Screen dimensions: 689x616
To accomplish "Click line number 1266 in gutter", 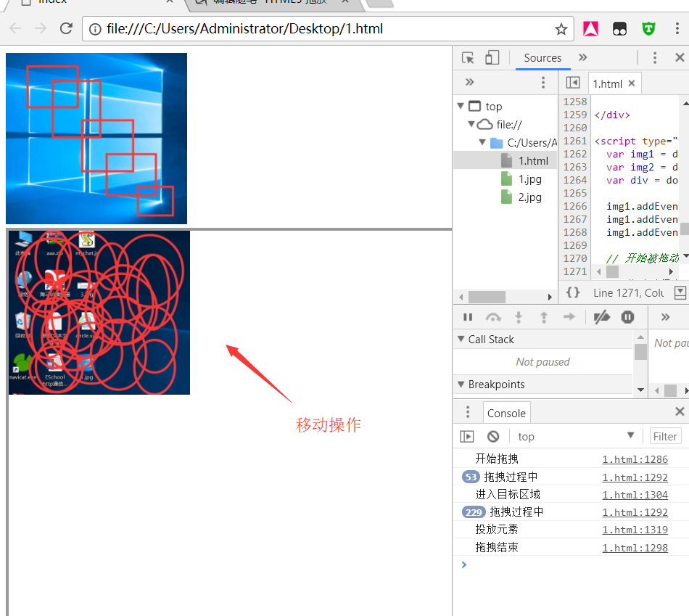I will pyautogui.click(x=574, y=206).
